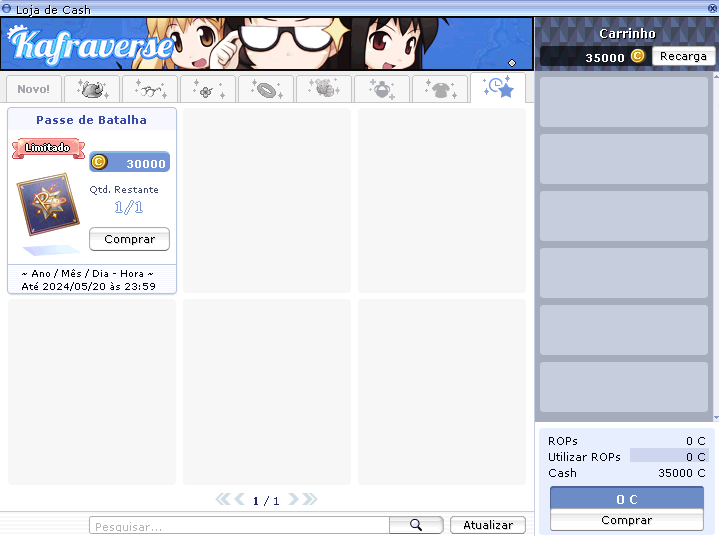Select the flower accessory category tab
The width and height of the screenshot is (719, 536).
[208, 89]
